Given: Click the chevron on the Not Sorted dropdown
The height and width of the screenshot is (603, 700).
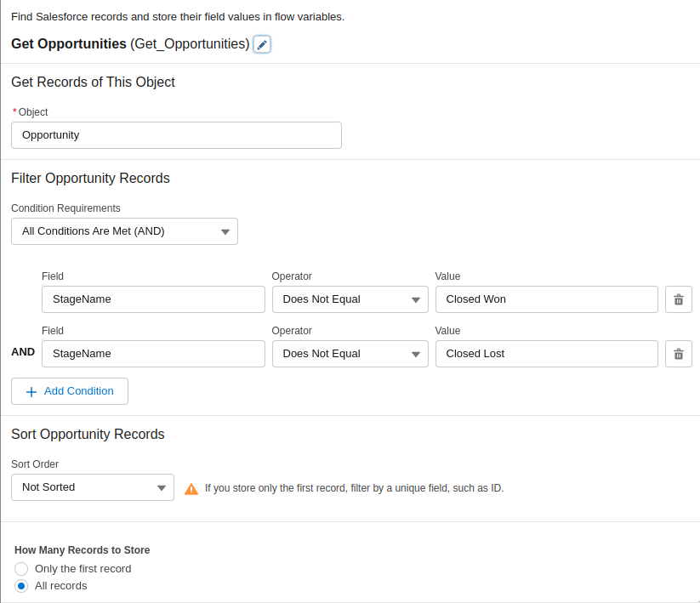Looking at the screenshot, I should pos(161,486).
